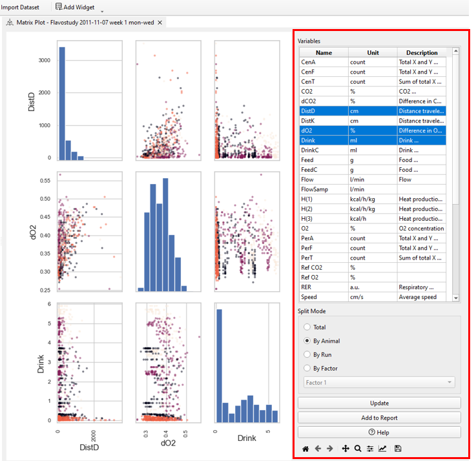
Task: Deselect the dO2 variable row
Action: tap(373, 130)
